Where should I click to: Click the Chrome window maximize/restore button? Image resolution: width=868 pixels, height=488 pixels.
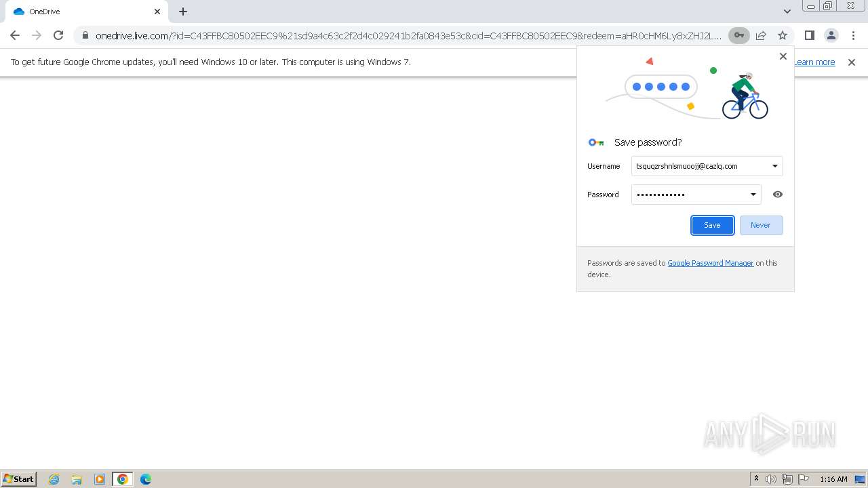[828, 6]
